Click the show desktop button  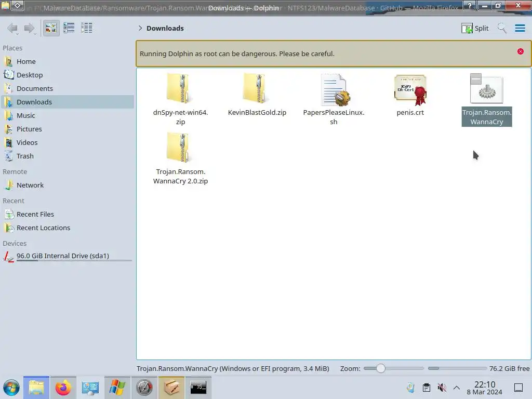pos(518,388)
